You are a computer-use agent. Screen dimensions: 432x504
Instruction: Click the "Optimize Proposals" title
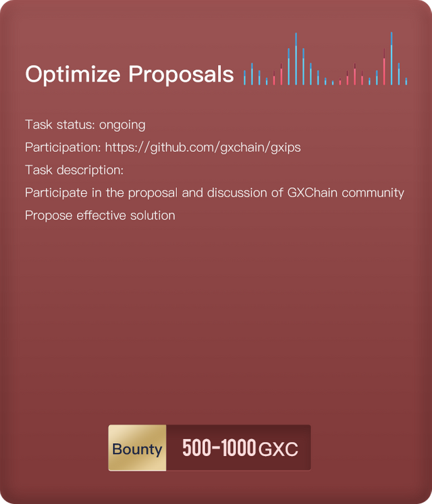(130, 74)
